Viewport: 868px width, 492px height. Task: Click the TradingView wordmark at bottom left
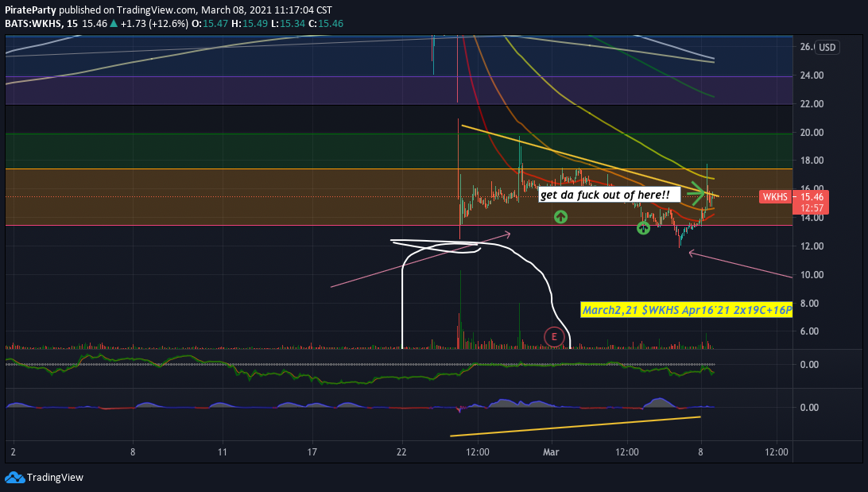coord(55,478)
